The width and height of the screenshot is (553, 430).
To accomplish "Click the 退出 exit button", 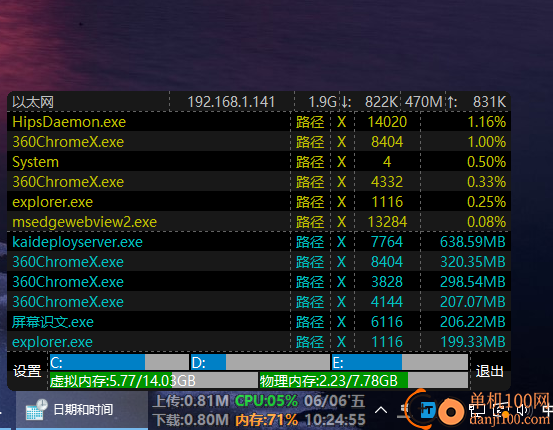I will (490, 371).
